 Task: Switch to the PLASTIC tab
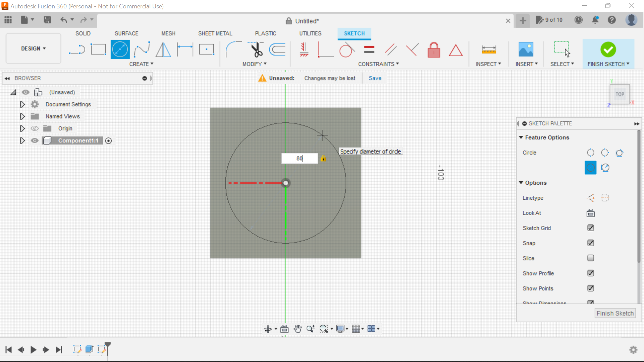(265, 34)
